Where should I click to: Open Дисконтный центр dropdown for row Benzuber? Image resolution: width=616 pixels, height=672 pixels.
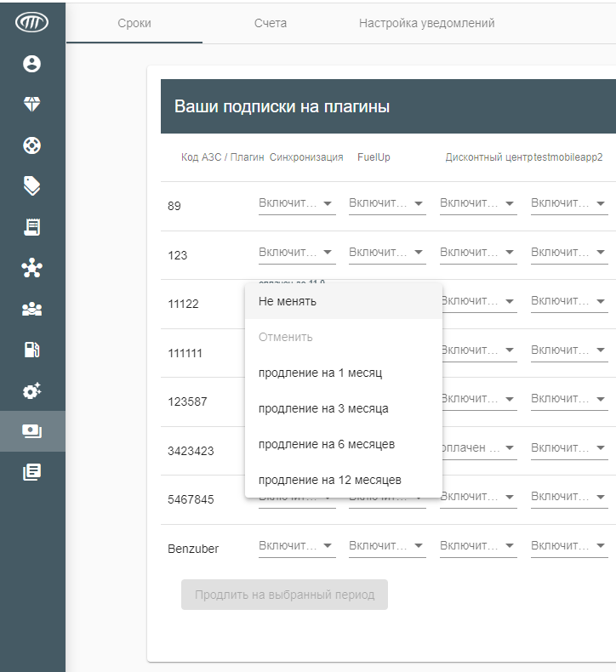(x=478, y=546)
